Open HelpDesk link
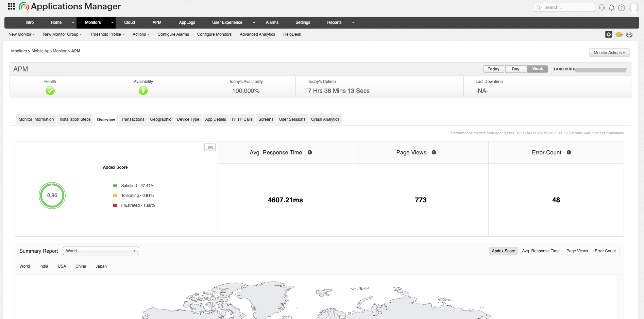Image resolution: width=644 pixels, height=319 pixels. click(292, 34)
